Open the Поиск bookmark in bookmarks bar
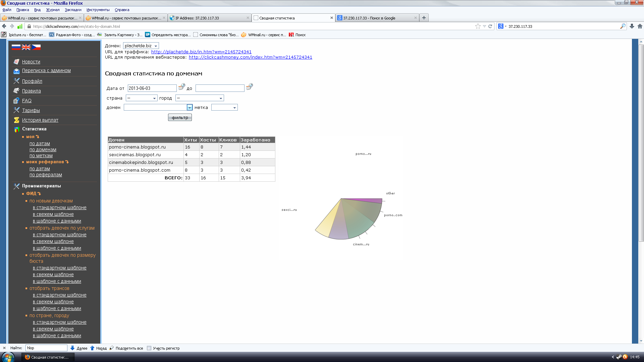The height and width of the screenshot is (362, 644). 297,35
